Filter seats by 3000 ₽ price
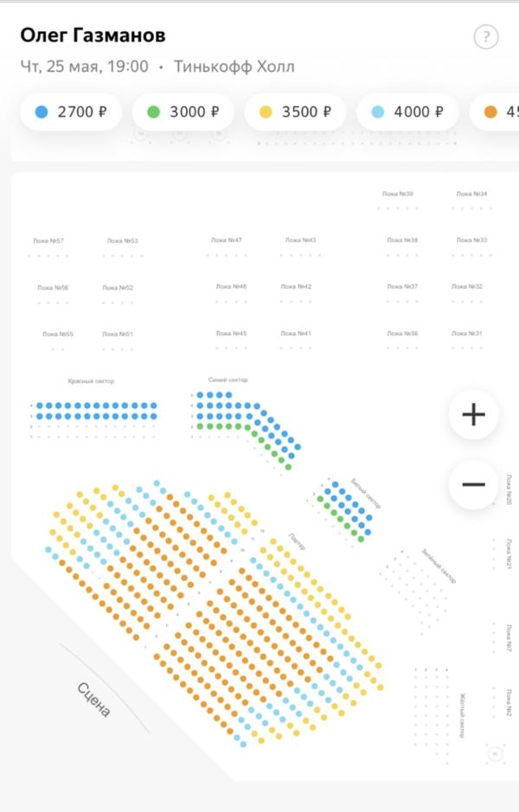 (x=183, y=112)
